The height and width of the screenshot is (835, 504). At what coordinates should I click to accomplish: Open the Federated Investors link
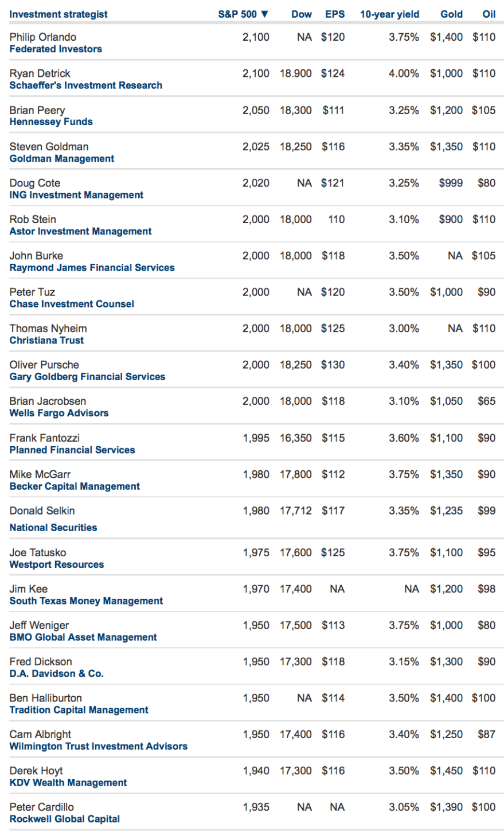click(56, 49)
